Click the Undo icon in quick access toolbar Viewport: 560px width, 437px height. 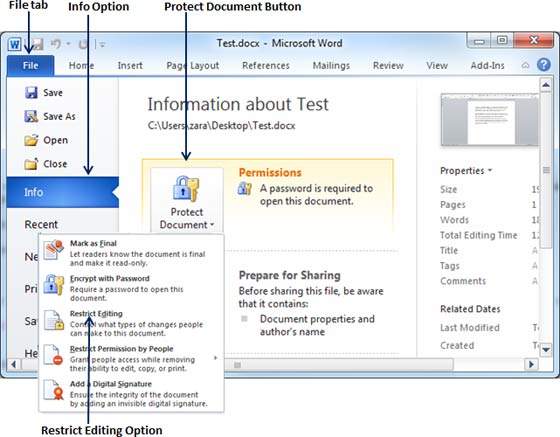(56, 44)
